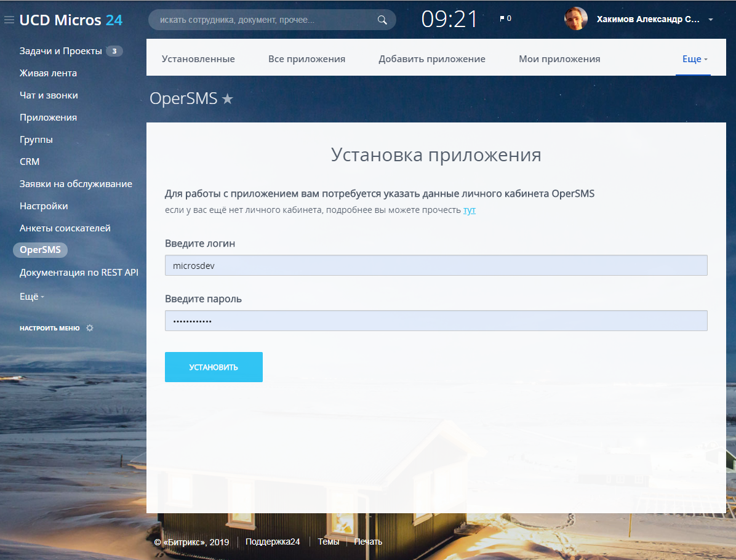Click the notifications flag icon

point(502,19)
